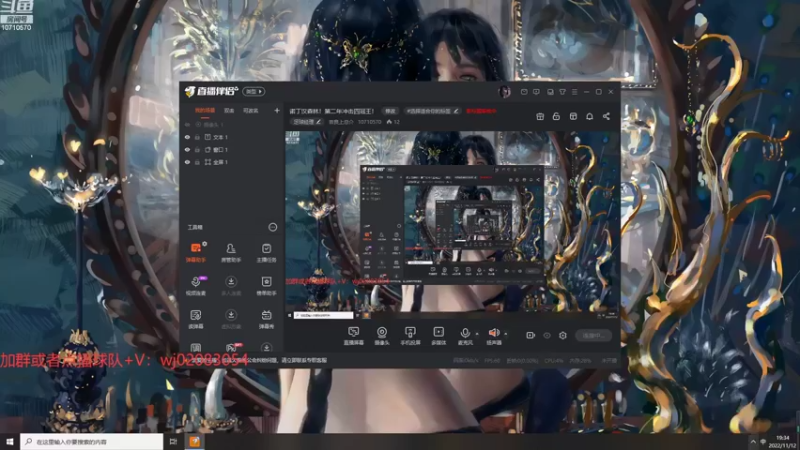Click the 扬声器 speaker icon
The width and height of the screenshot is (800, 450).
pos(494,333)
